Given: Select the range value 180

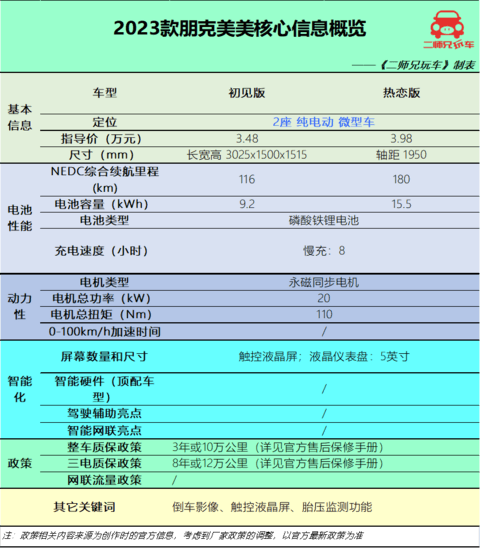Looking at the screenshot, I should coord(401,180).
